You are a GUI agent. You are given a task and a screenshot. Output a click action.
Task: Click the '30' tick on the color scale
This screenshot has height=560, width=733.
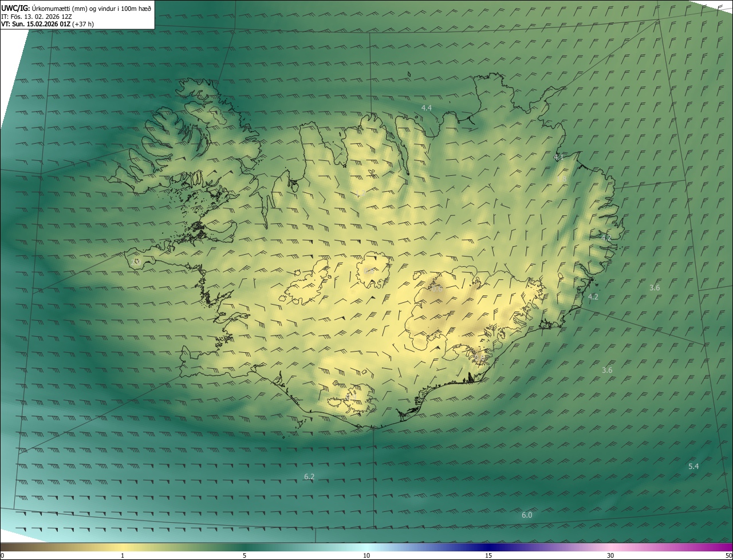point(610,555)
